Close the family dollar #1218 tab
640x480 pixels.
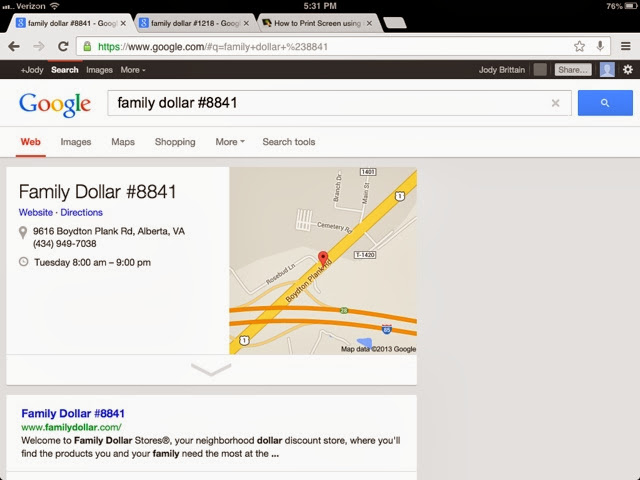(246, 23)
